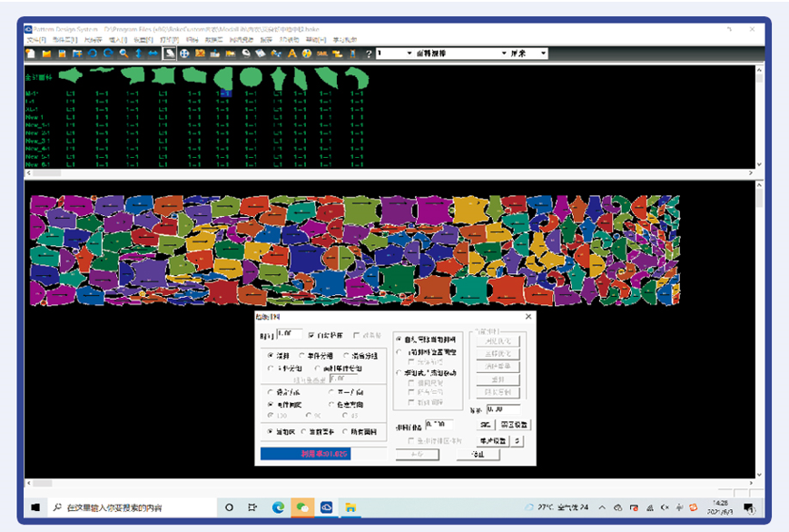This screenshot has height=532, width=789.
Task: Expand the middle toolbar combo box
Action: pos(504,54)
